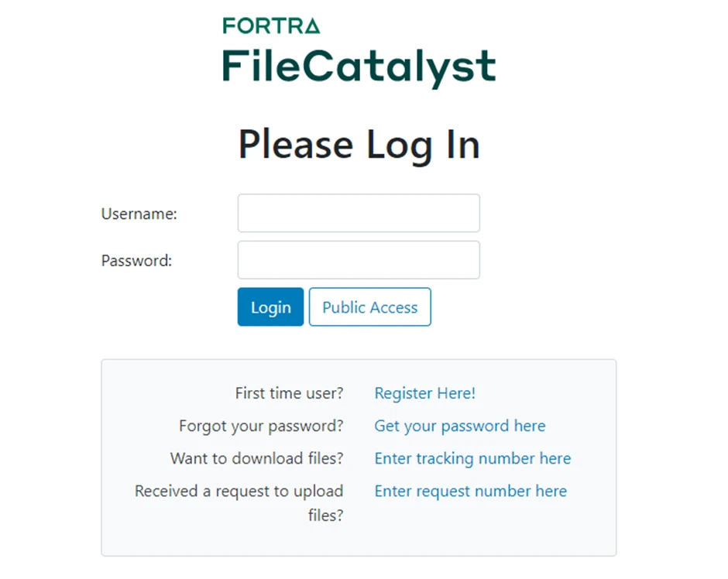Click the Please Log In heading
Viewport: 728px width, 579px height.
(359, 144)
